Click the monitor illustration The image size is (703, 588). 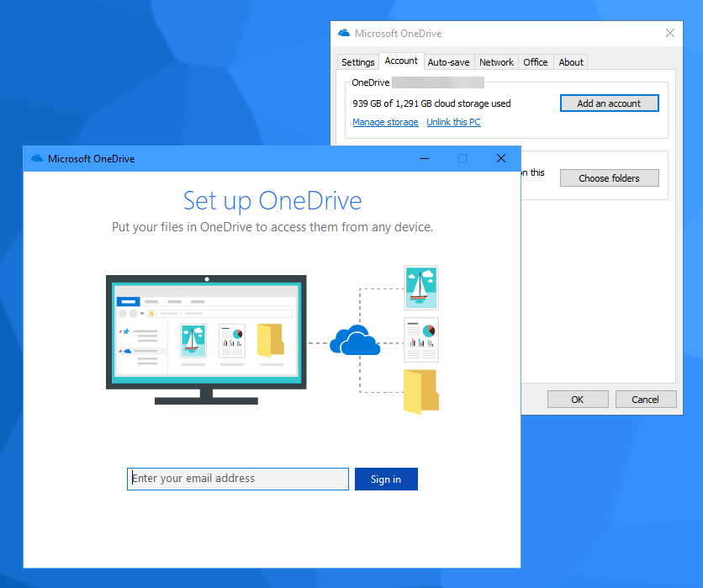(x=206, y=340)
